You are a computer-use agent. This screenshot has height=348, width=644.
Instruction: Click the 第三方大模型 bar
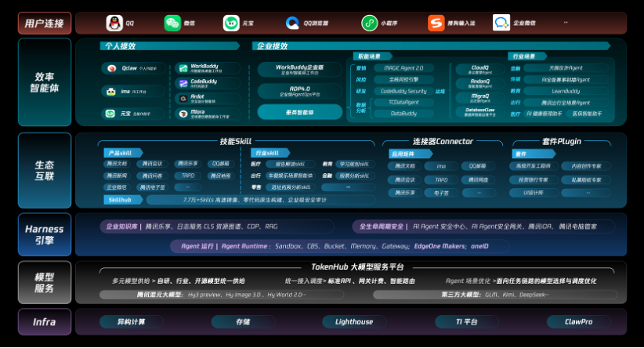click(495, 295)
